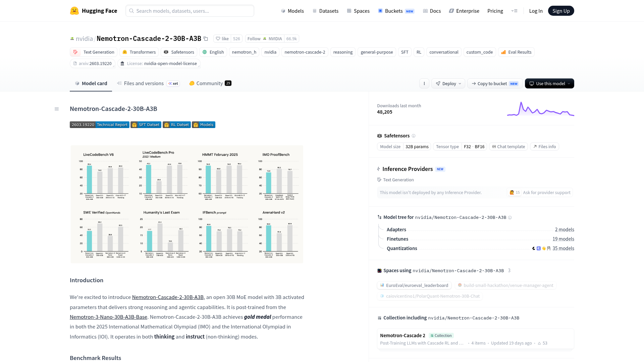644x362 pixels.
Task: Click the Model tree info icon
Action: (x=510, y=218)
